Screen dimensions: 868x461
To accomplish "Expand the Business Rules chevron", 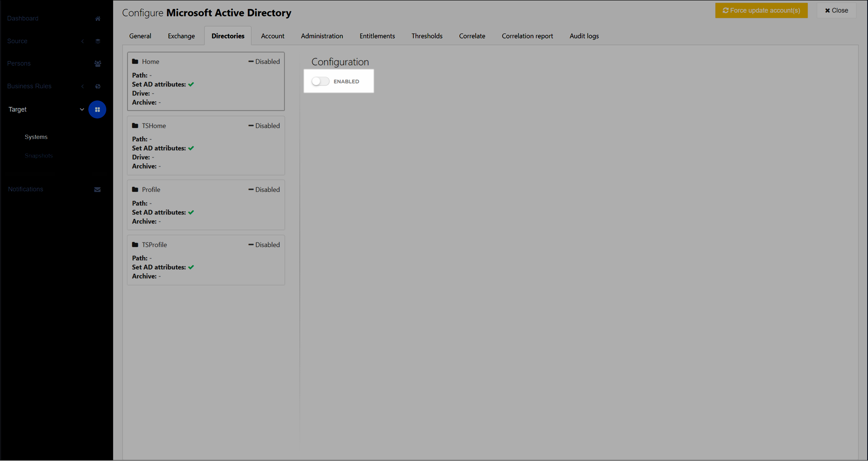I will tap(83, 86).
